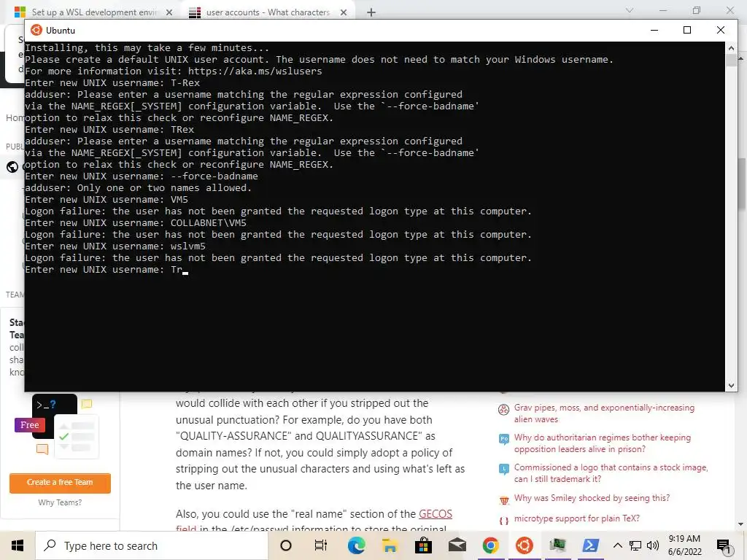Viewport: 747px width, 560px height.
Task: Close the 'Set up a WSL development' tab
Action: [x=169, y=12]
